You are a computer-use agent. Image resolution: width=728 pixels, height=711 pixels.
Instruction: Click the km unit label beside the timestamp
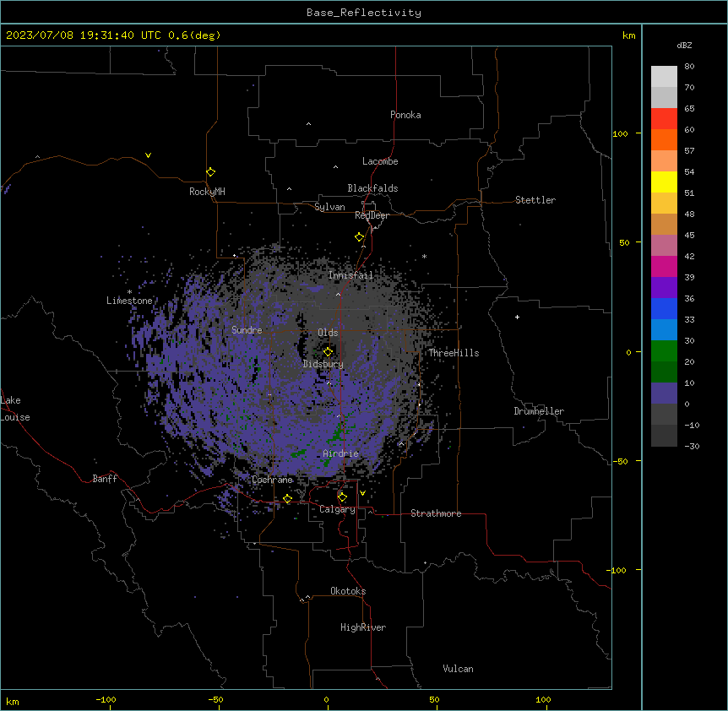click(x=629, y=35)
